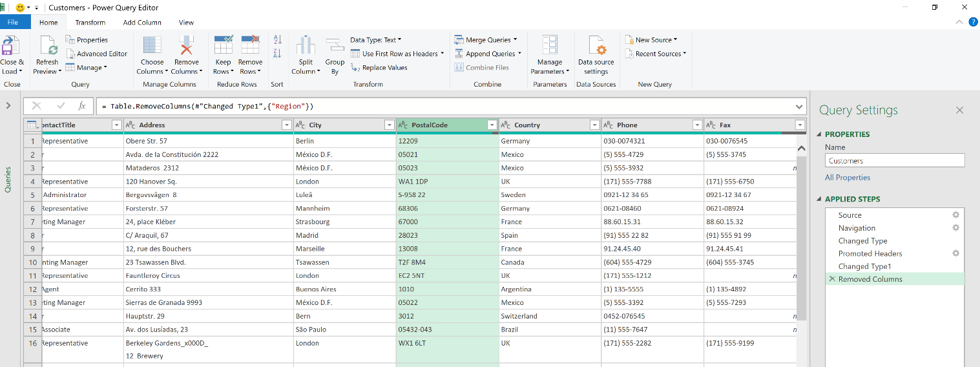Click the Choose Columns icon
Screen dimensions: 980x367
pyautogui.click(x=152, y=46)
